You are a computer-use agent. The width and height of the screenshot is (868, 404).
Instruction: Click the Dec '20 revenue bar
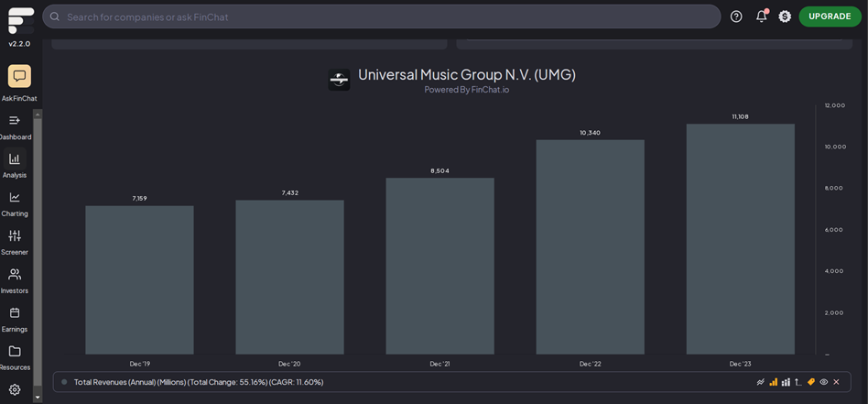[289, 277]
